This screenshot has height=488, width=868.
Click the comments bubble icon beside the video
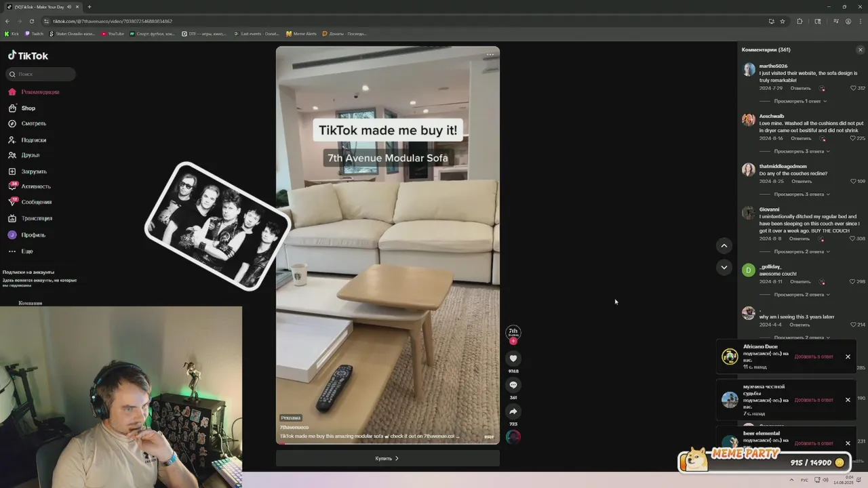tap(513, 385)
